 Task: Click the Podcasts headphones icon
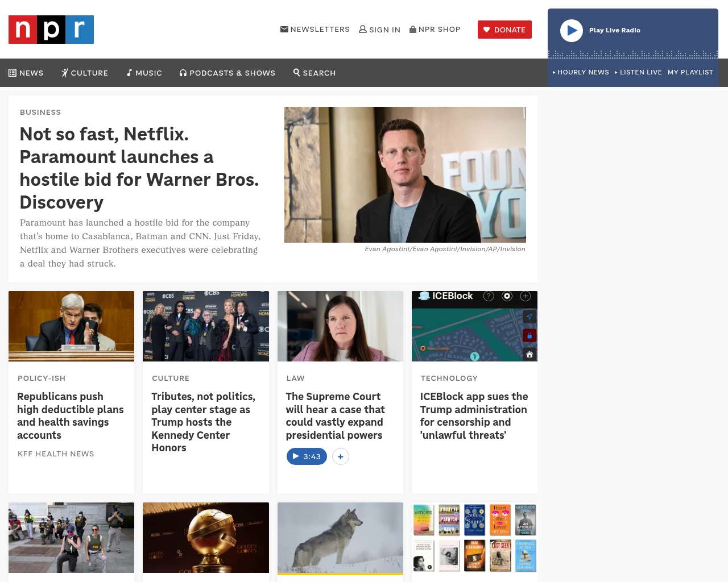(x=183, y=73)
